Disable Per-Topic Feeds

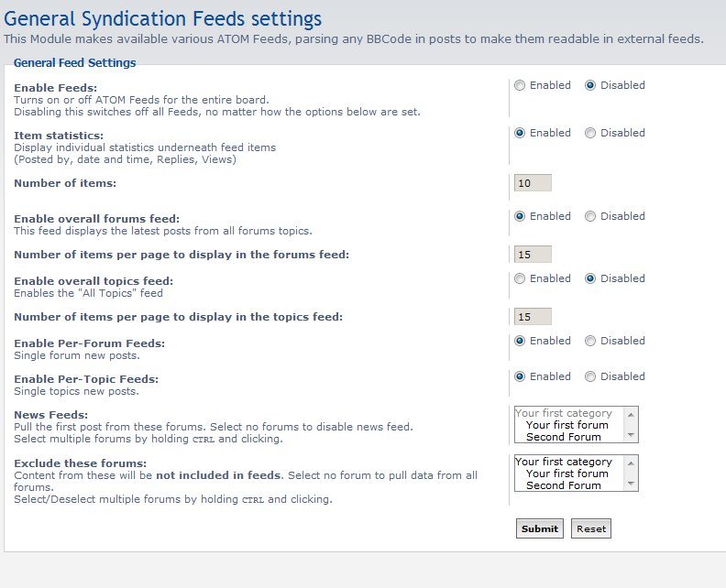click(590, 376)
